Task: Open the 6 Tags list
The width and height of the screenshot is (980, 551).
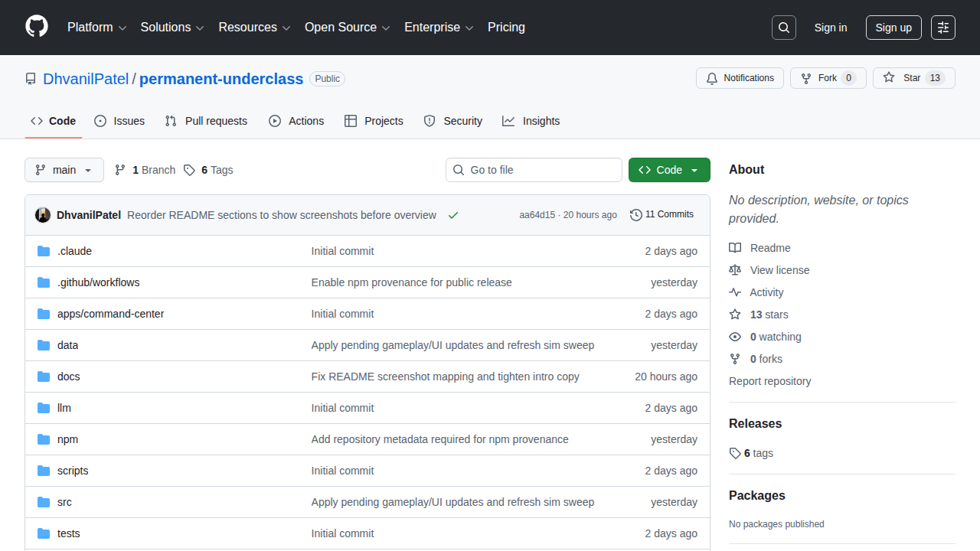Action: pyautogui.click(x=209, y=170)
